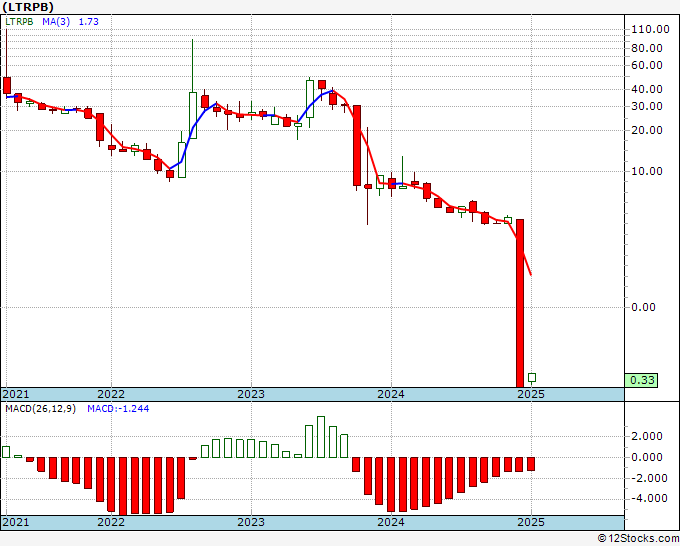Click the tall red candle at end of 2024

[x=520, y=303]
